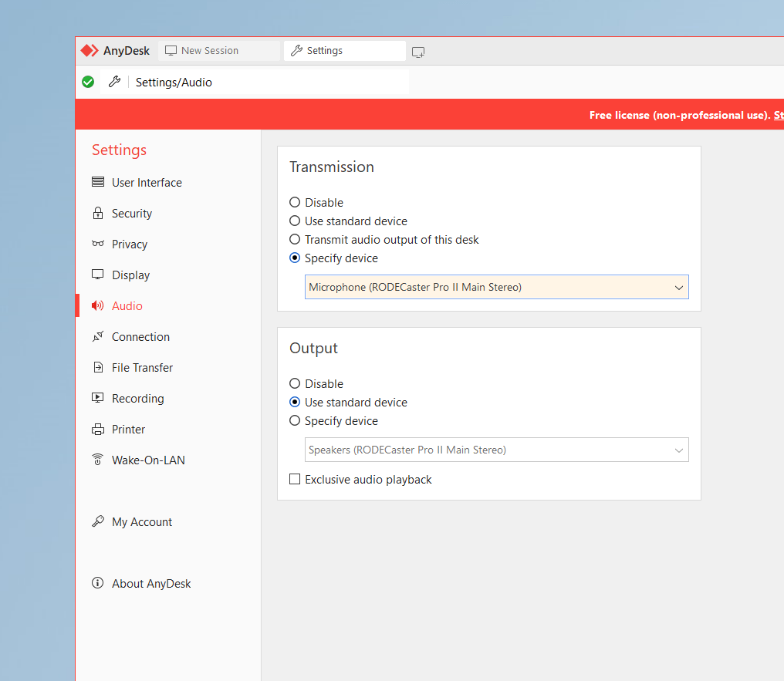
Task: Open new session tab plus icon
Action: tap(418, 52)
